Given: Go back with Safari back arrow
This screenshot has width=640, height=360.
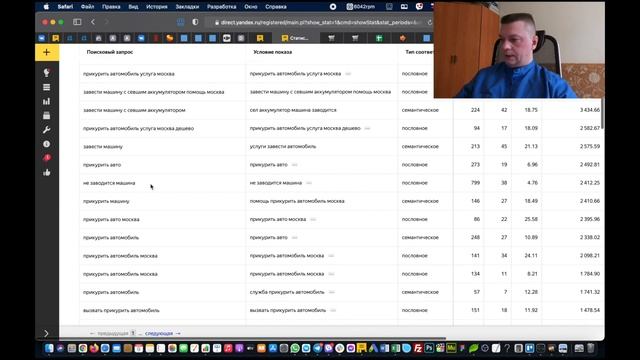Looking at the screenshot, I should coord(93,22).
